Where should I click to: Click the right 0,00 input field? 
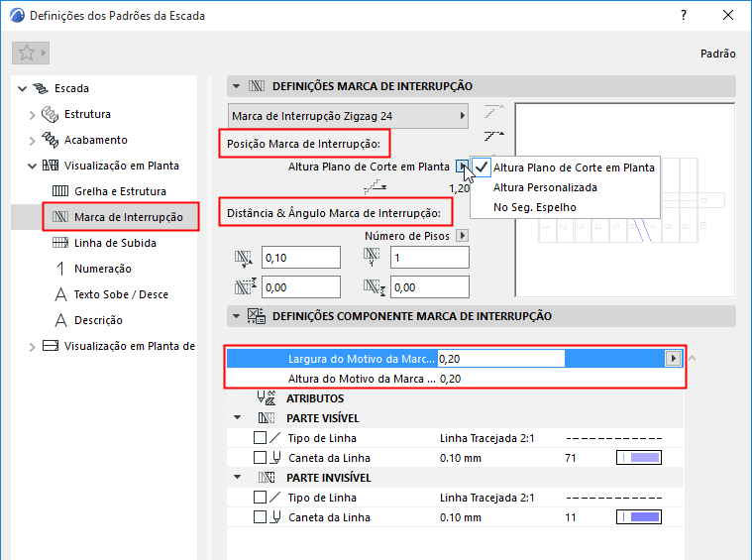(x=430, y=287)
